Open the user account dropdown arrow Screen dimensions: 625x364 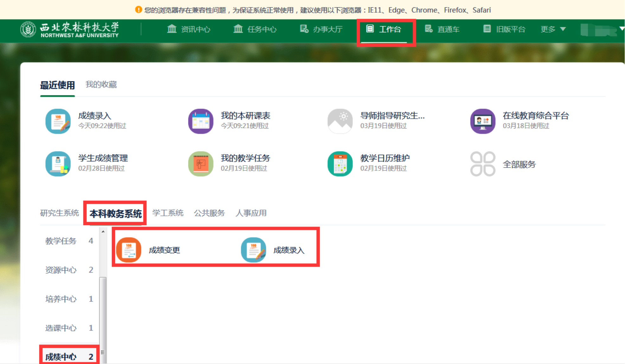point(622,28)
